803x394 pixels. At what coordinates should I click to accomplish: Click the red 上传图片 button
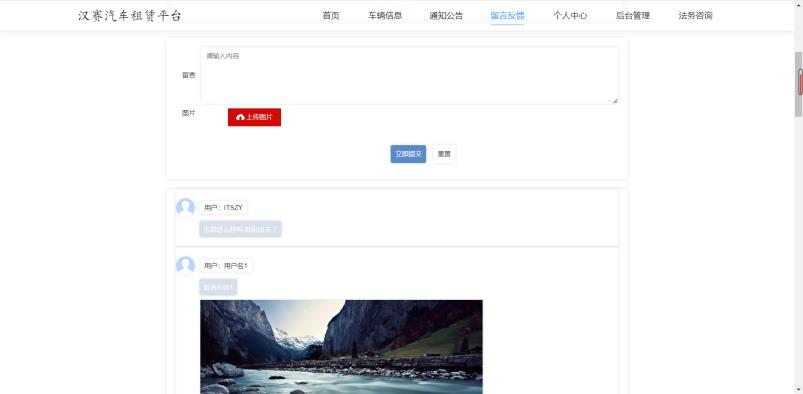click(255, 117)
